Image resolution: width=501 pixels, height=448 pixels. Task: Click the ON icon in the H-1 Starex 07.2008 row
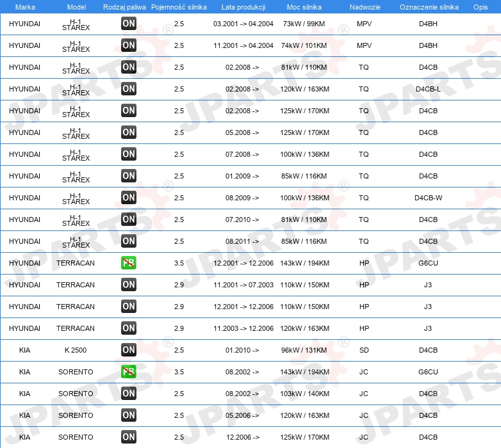(x=129, y=154)
